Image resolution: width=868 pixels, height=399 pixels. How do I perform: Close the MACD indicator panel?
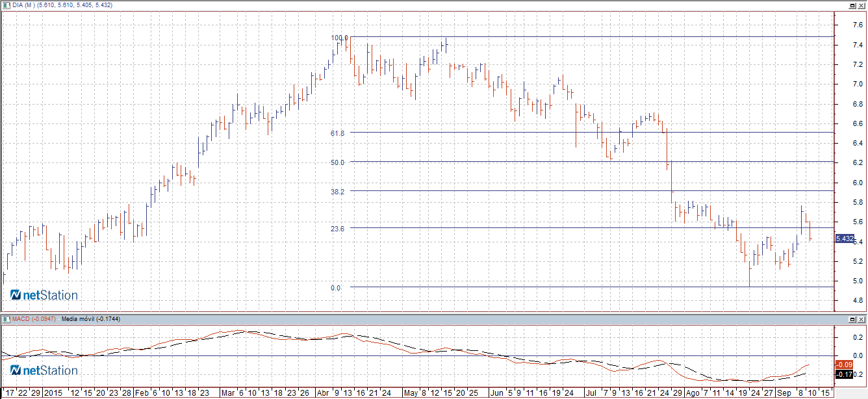pos(862,319)
